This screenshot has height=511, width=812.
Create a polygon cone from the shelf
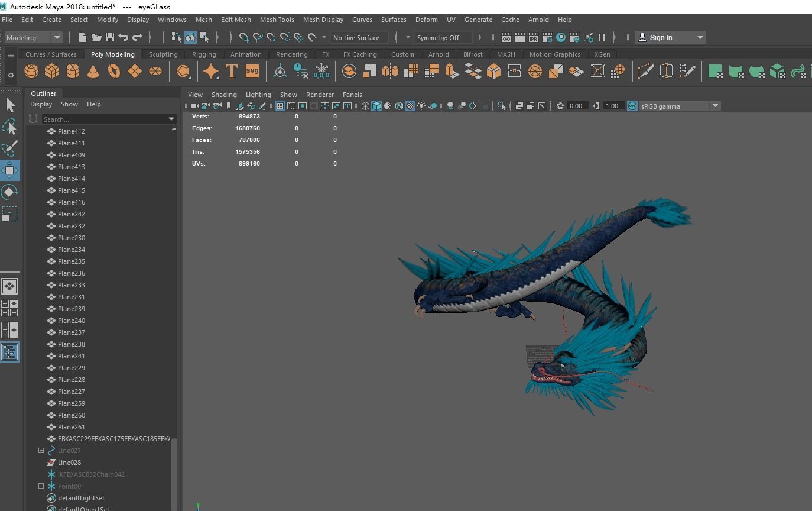[x=93, y=72]
